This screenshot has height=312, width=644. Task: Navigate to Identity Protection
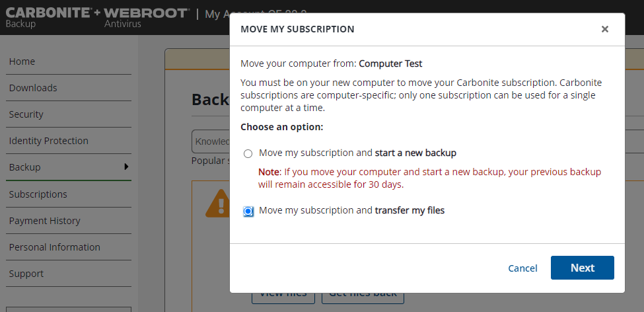click(x=48, y=141)
